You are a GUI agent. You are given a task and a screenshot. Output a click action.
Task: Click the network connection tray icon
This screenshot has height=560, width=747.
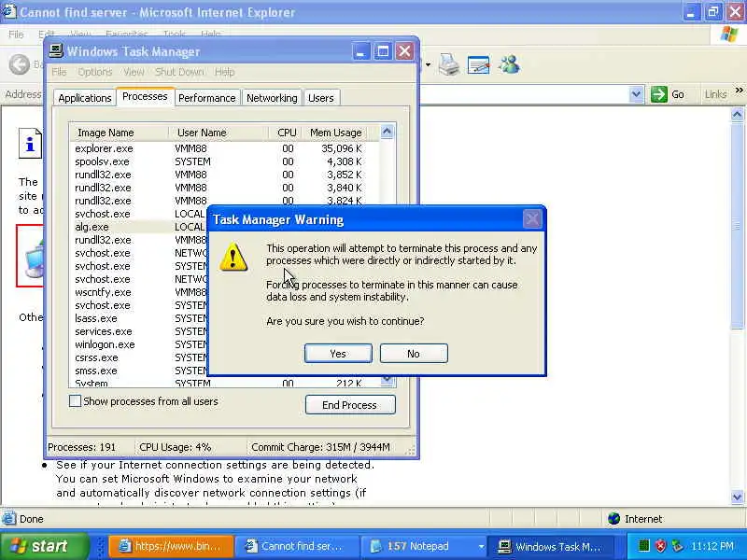click(677, 546)
